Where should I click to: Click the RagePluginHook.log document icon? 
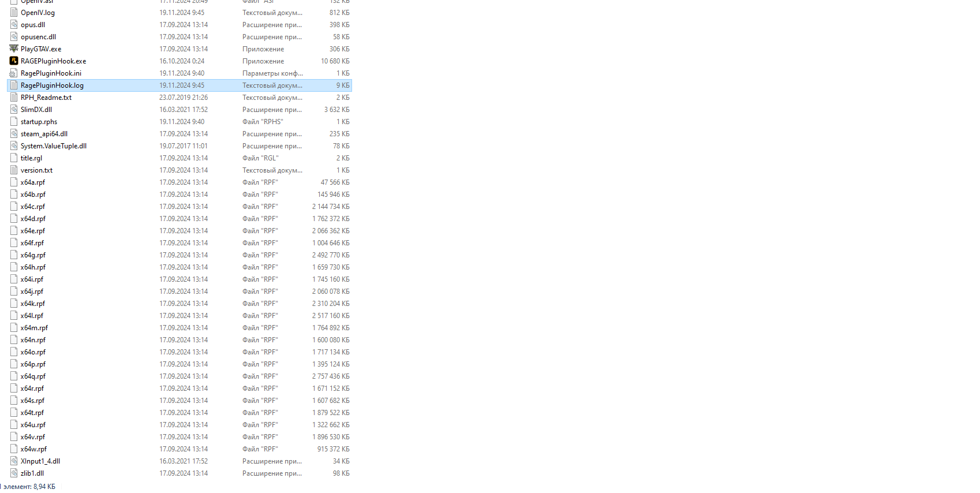(14, 85)
